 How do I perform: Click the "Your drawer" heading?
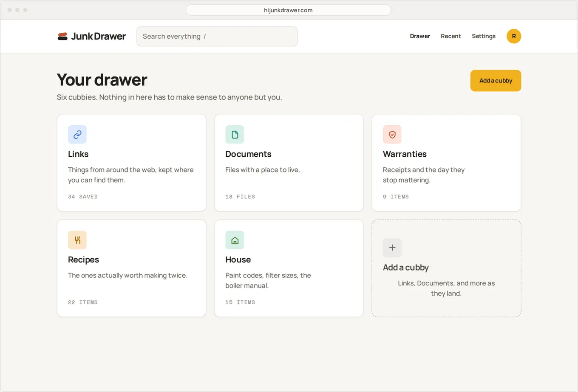pyautogui.click(x=102, y=80)
